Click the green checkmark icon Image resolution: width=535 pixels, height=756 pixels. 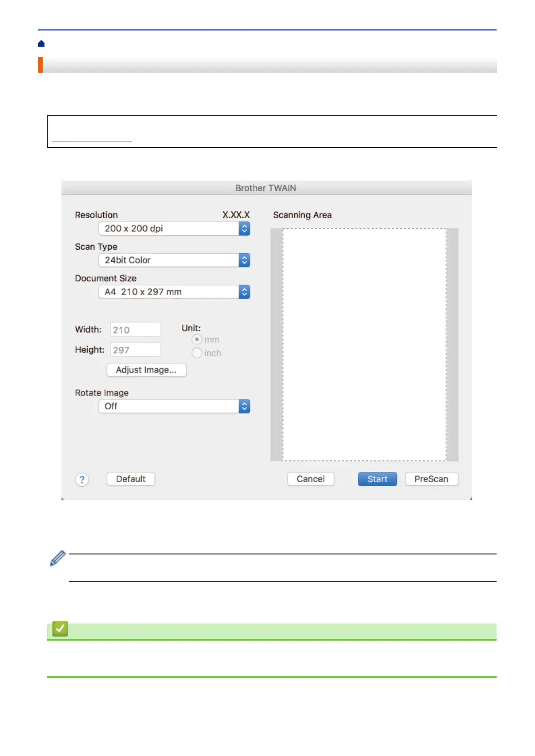[x=60, y=629]
